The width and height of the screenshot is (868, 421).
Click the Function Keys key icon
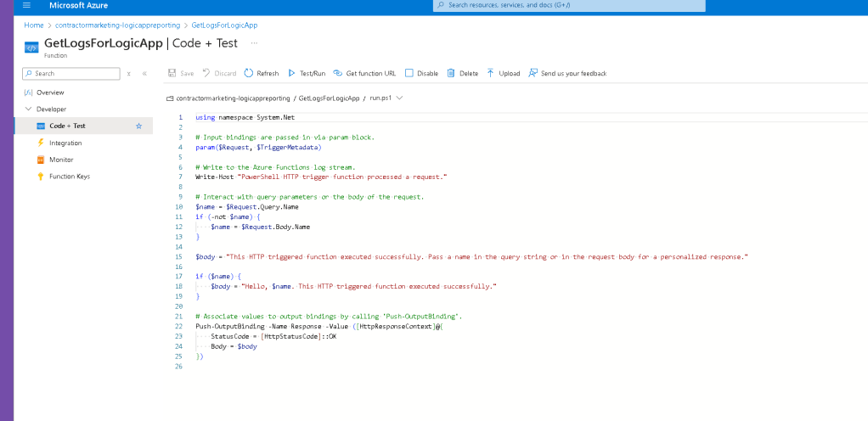41,177
